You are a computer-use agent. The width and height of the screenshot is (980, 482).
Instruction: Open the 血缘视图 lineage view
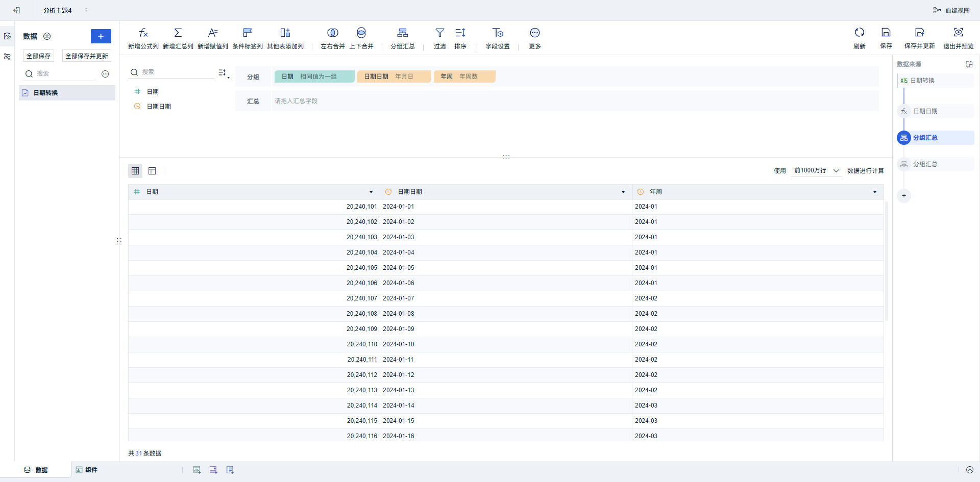click(x=951, y=10)
